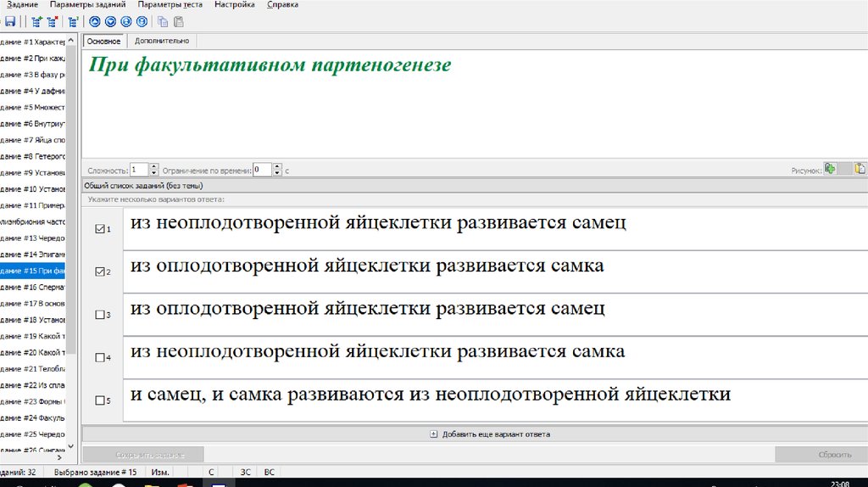Click the add task icon with green plus

[37, 22]
